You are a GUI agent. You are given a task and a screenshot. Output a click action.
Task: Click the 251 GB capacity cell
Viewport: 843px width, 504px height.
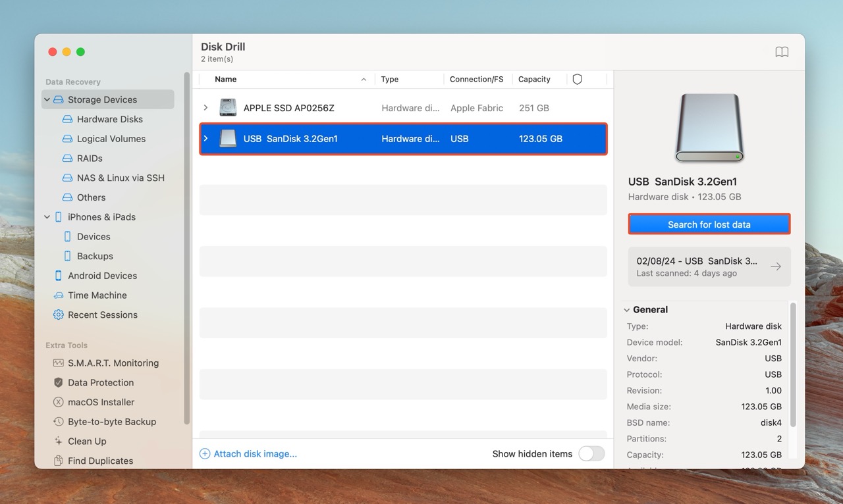click(534, 108)
